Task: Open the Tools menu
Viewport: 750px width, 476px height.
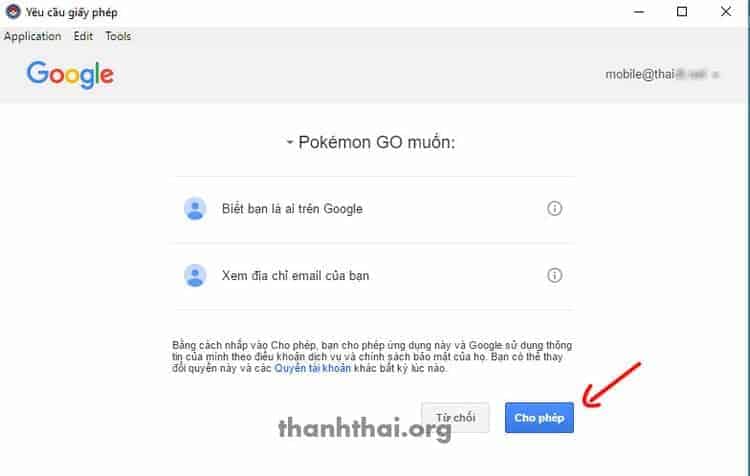Action: click(118, 36)
